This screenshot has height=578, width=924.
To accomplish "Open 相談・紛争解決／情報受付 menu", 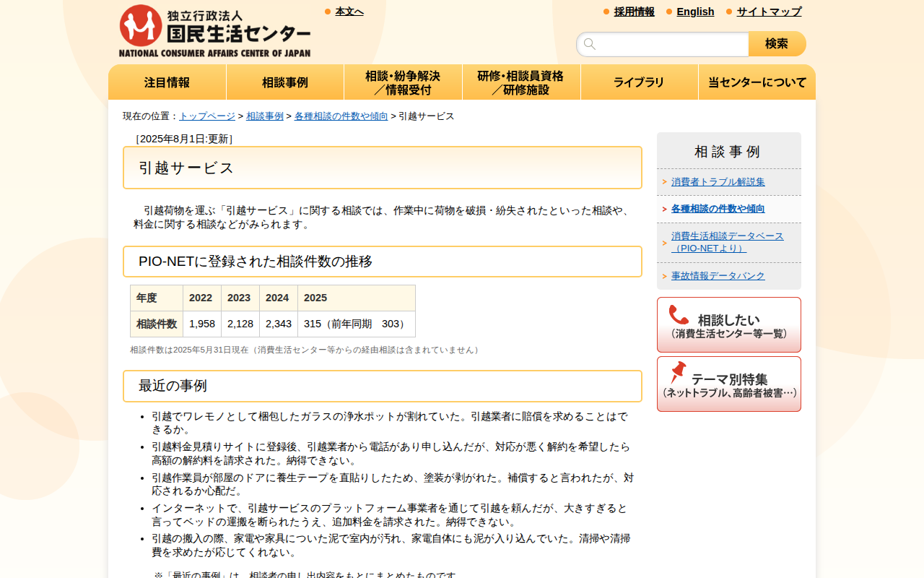I will point(403,82).
